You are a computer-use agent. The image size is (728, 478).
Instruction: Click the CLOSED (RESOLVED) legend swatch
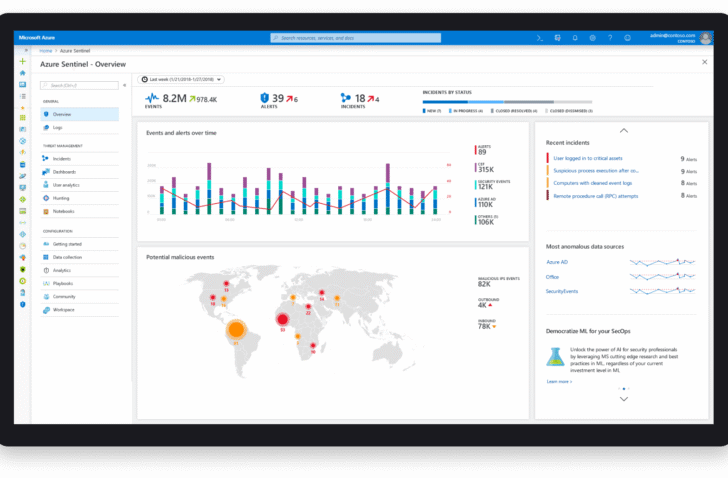pyautogui.click(x=492, y=111)
